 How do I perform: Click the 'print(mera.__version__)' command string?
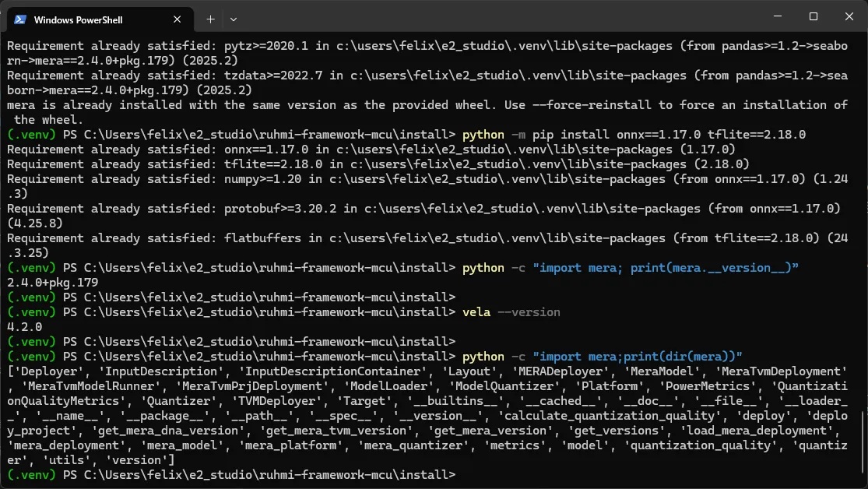pyautogui.click(x=666, y=267)
